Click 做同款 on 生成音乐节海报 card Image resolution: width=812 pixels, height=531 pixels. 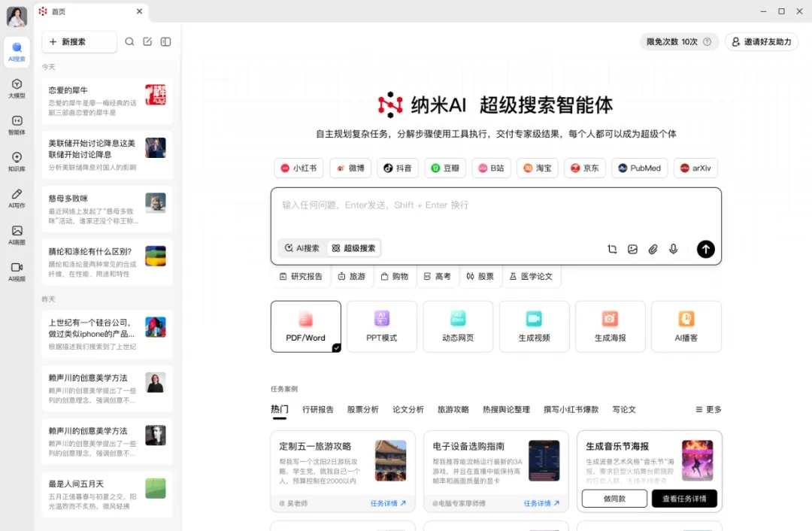(614, 499)
